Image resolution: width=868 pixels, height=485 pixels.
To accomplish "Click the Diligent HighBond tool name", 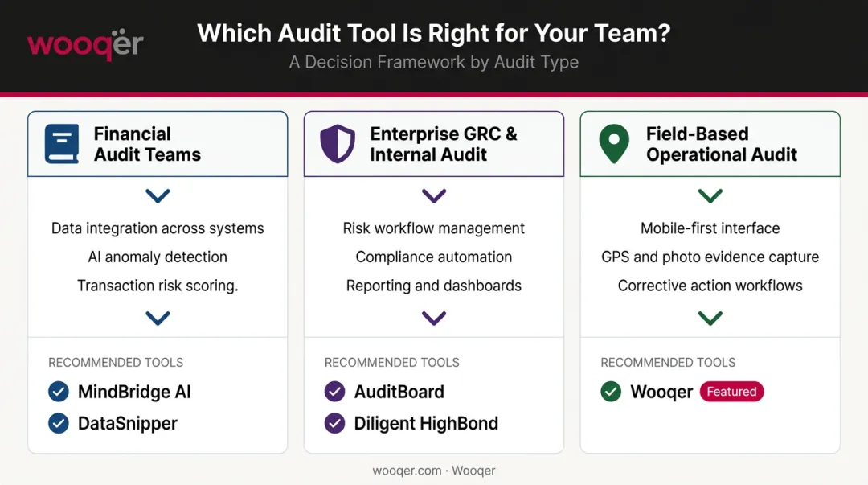I will [x=426, y=424].
